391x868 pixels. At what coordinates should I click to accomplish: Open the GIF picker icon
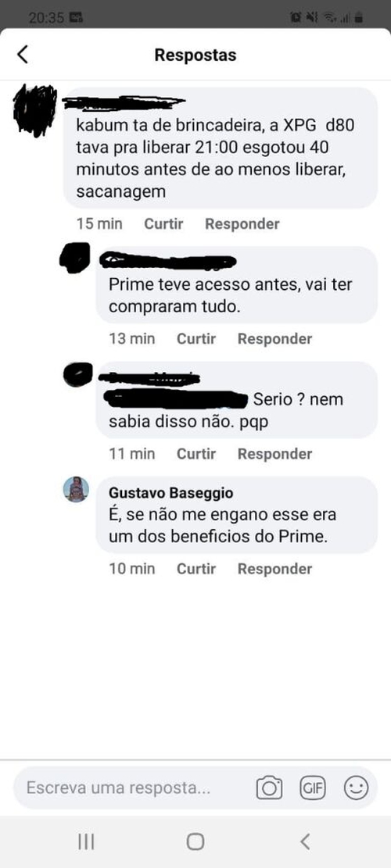pyautogui.click(x=313, y=788)
